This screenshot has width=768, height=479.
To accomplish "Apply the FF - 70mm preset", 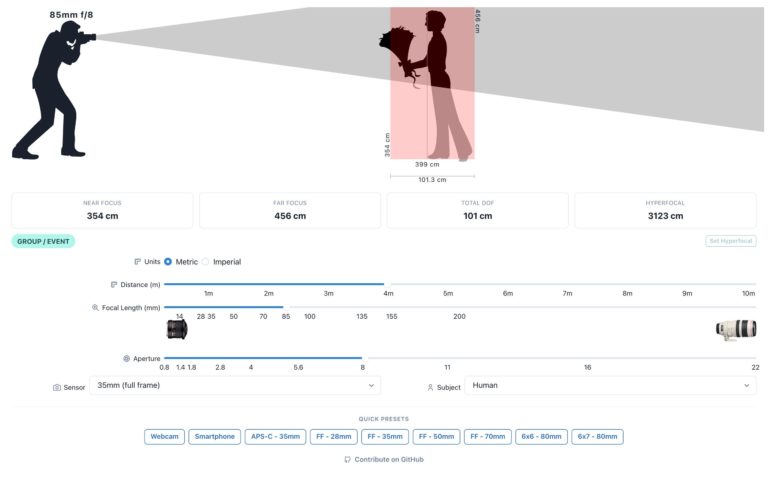I will tap(488, 436).
